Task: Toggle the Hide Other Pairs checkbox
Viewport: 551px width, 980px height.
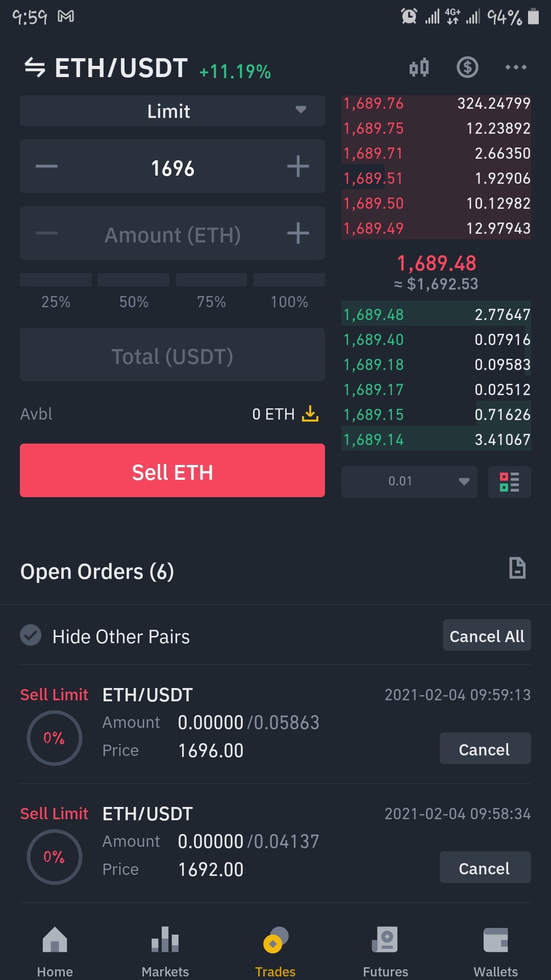Action: [31, 635]
